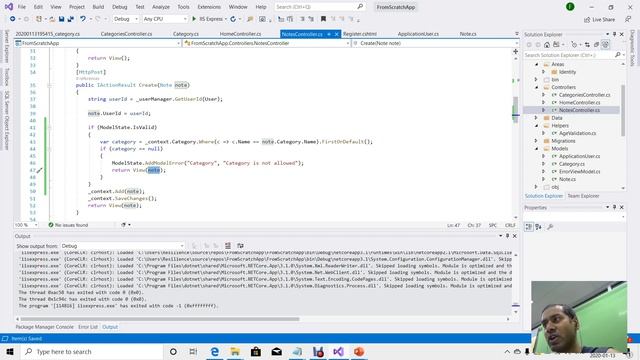
Task: Click the Undo arrow icon in the toolbar
Action: (83, 19)
